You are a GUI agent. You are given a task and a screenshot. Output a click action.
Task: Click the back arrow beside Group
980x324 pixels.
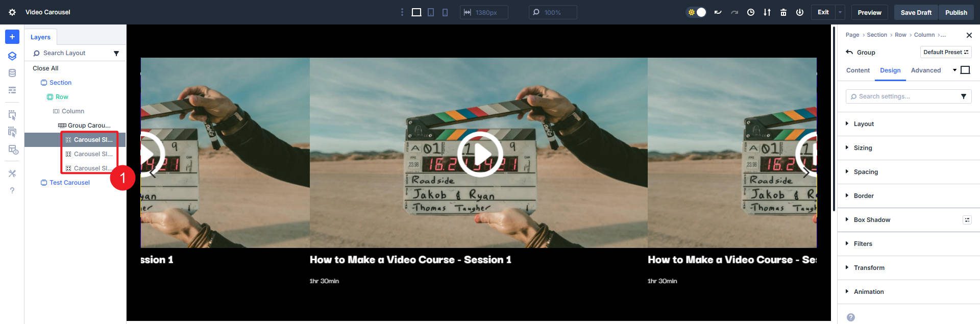pyautogui.click(x=849, y=52)
